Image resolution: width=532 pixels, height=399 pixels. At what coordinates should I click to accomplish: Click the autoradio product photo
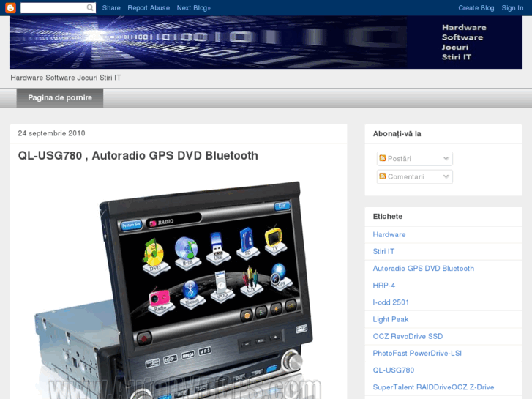coord(176,288)
